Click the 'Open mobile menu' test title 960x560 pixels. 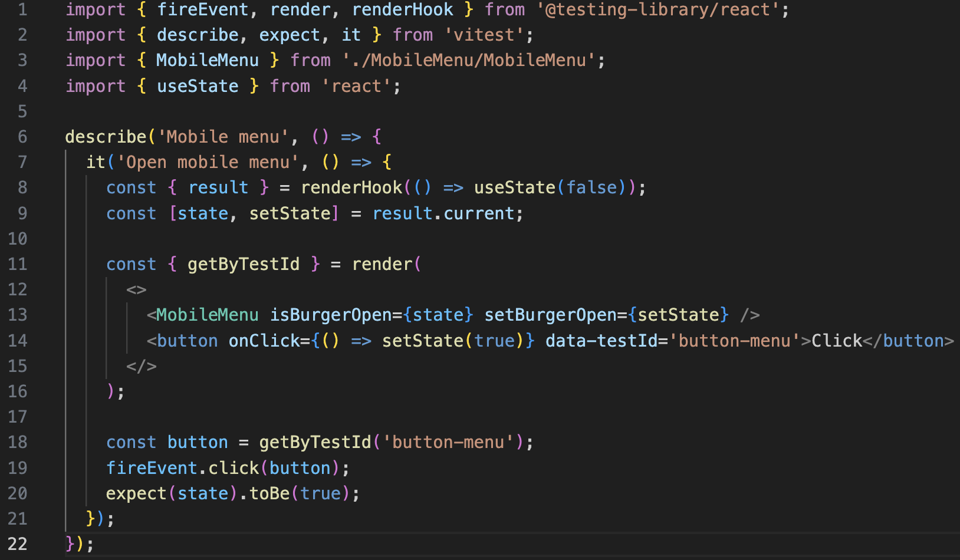coord(208,162)
